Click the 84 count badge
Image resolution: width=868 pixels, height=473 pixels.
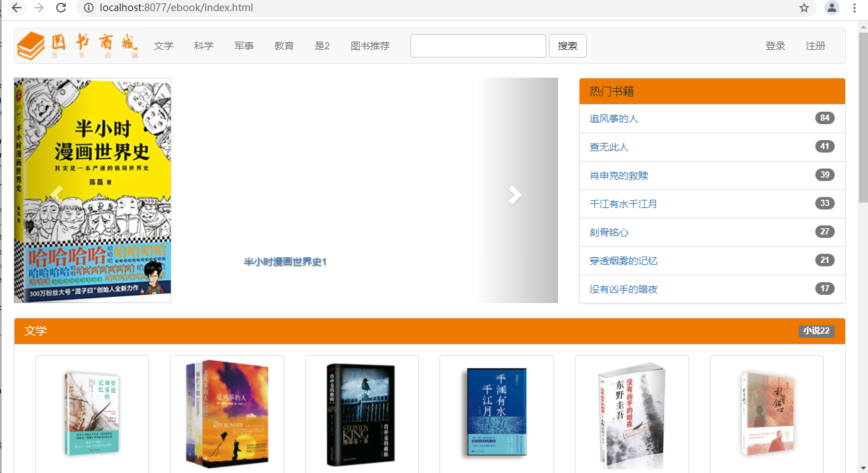point(825,118)
